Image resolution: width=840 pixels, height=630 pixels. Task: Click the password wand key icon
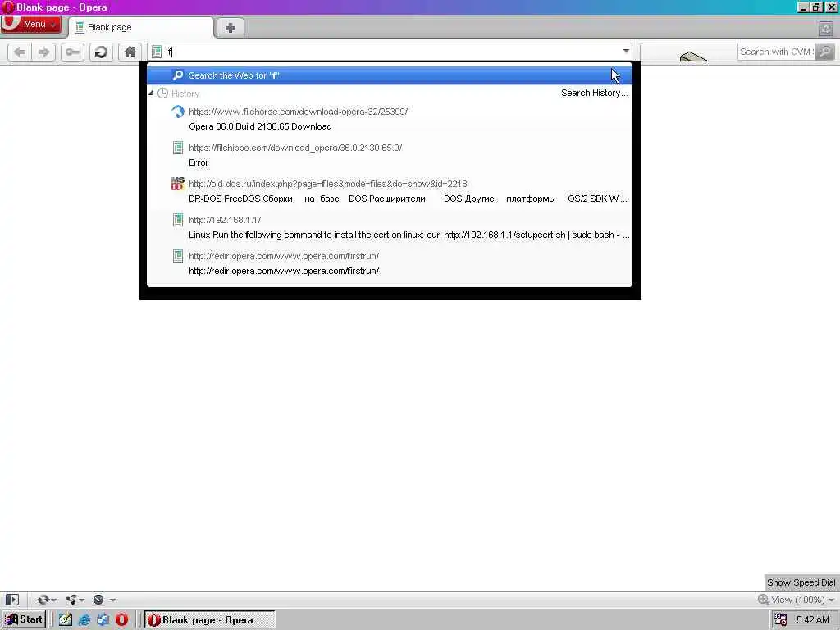72,52
